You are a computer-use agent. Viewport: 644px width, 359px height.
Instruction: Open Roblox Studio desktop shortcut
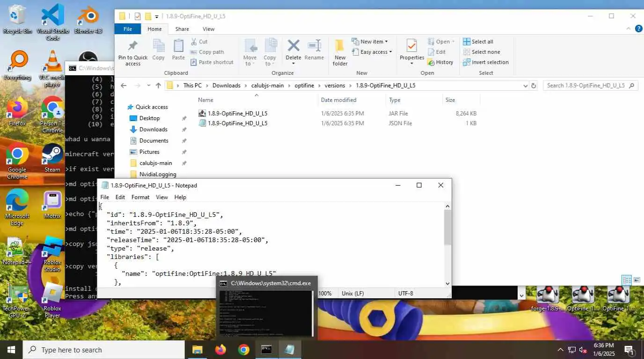point(52,255)
